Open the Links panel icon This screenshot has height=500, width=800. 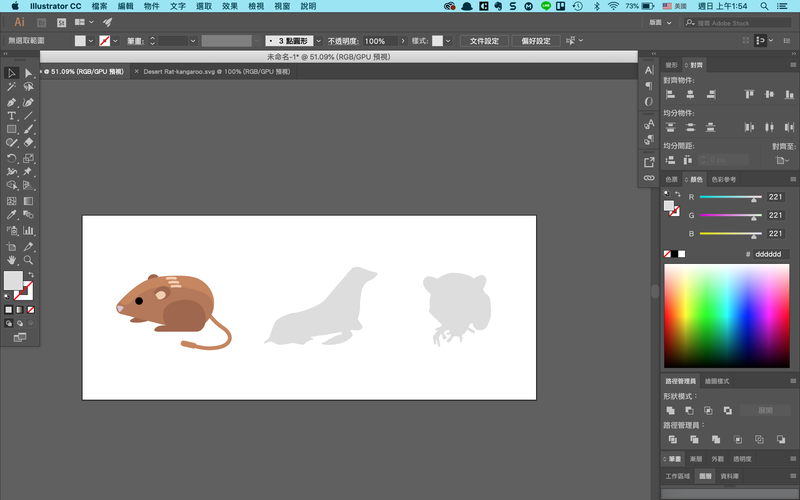click(649, 177)
